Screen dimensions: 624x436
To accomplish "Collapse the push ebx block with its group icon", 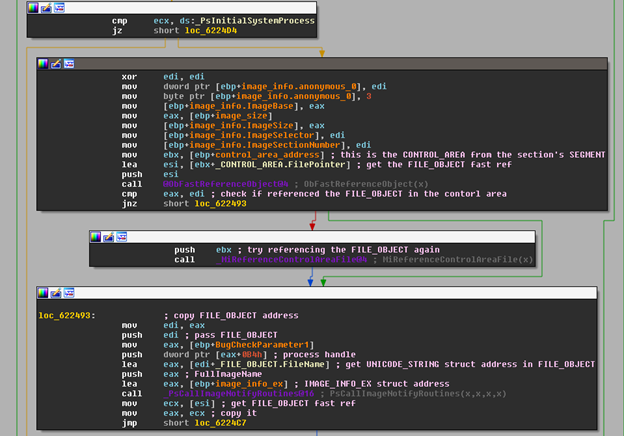I will point(120,237).
